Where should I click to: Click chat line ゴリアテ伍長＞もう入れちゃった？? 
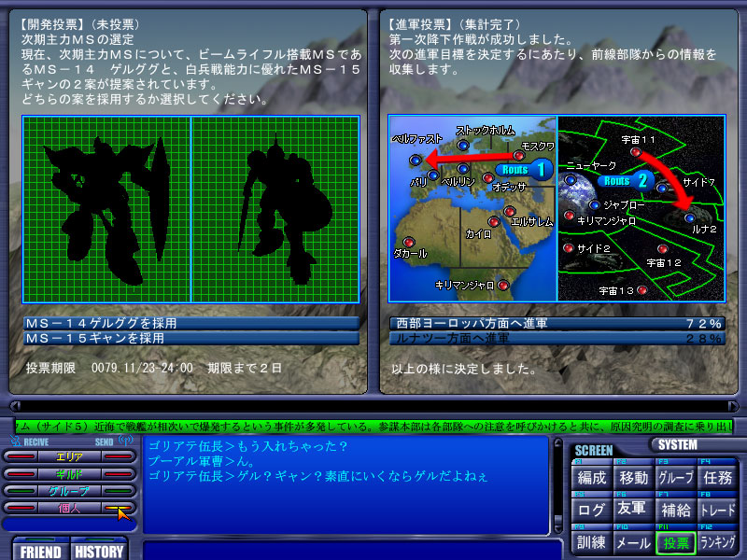[x=248, y=446]
